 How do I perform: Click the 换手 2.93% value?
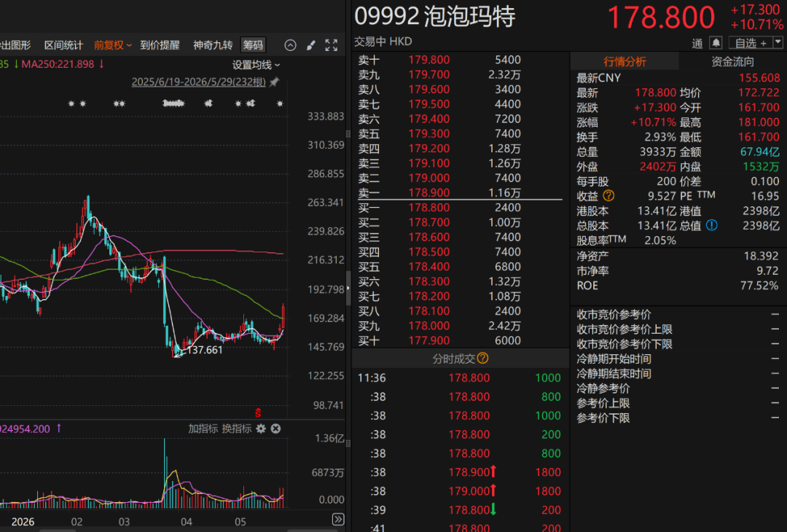tap(660, 137)
